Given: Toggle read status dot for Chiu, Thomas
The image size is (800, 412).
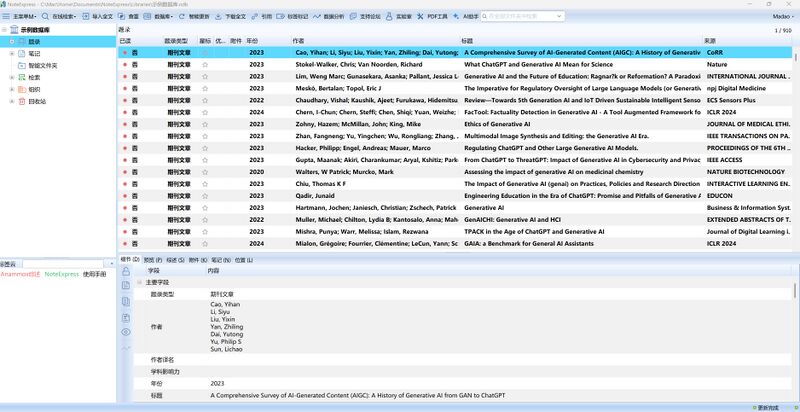Looking at the screenshot, I should tap(124, 184).
